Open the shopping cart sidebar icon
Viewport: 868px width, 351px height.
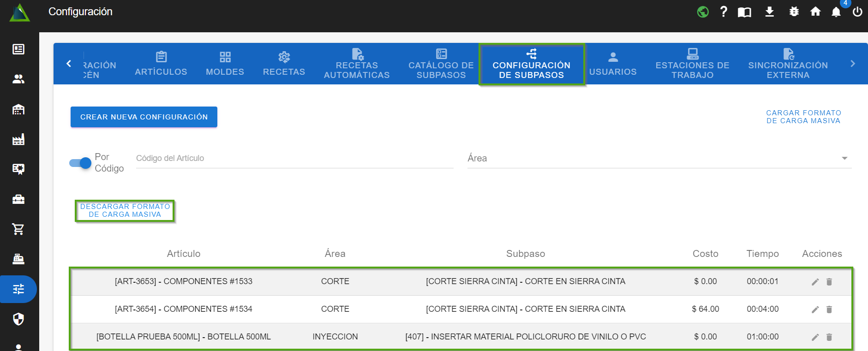(x=18, y=229)
